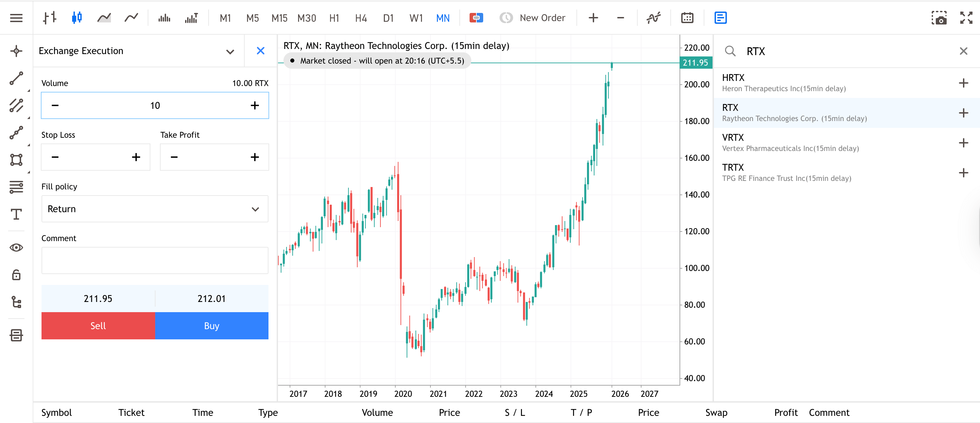980x423 pixels.
Task: Switch chart timeframe to D1
Action: 388,17
